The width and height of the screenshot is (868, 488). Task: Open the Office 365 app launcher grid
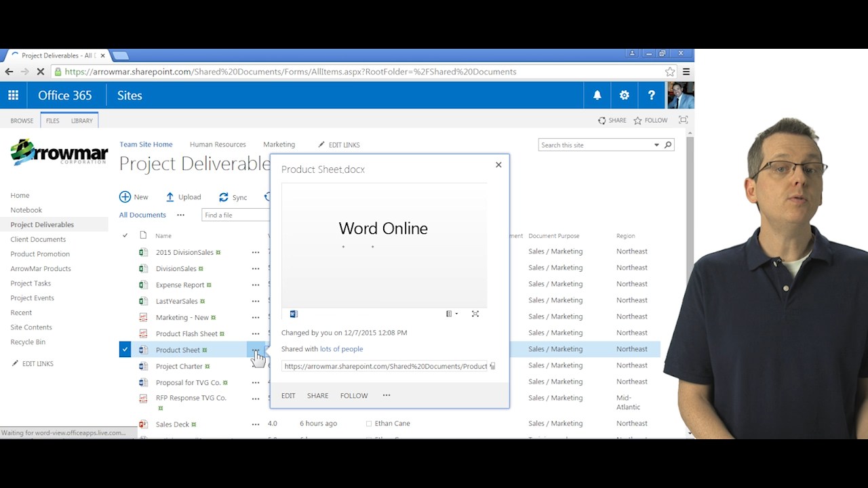13,96
